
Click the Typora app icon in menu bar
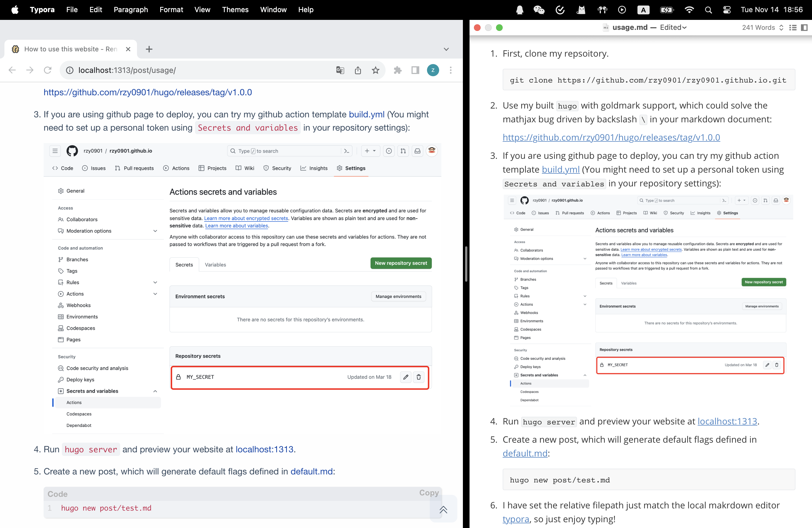[41, 9]
